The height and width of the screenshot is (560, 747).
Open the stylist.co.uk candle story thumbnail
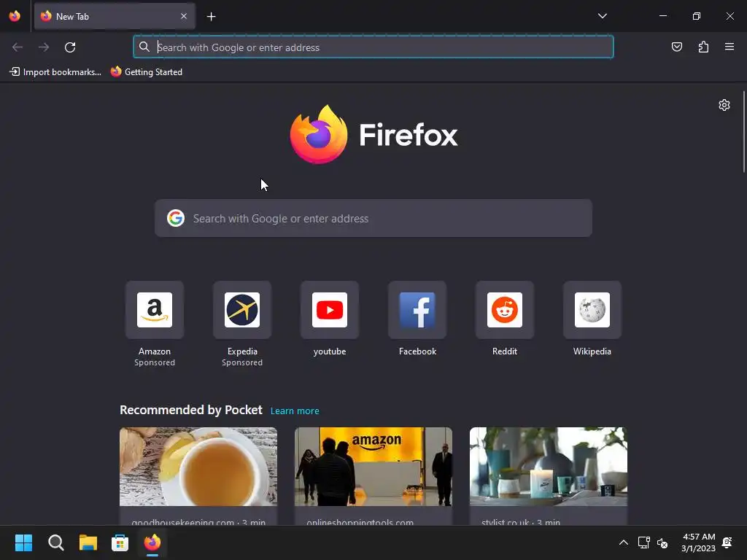(549, 467)
